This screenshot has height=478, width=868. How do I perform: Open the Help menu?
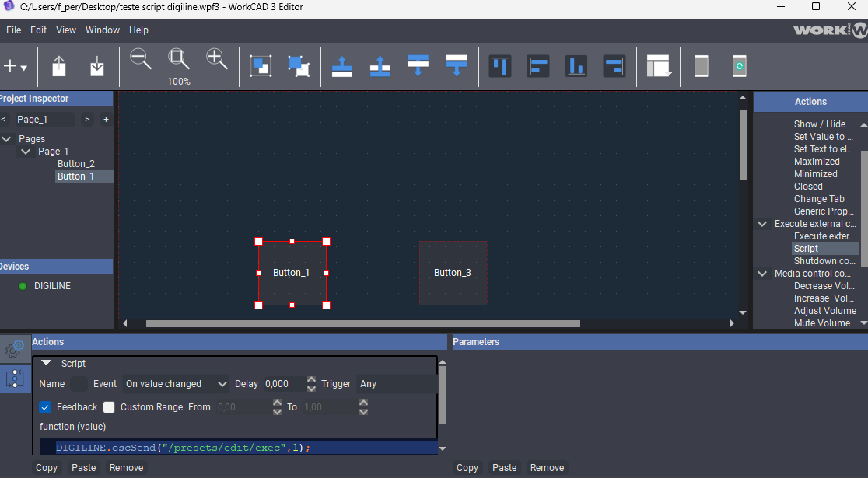coord(138,30)
